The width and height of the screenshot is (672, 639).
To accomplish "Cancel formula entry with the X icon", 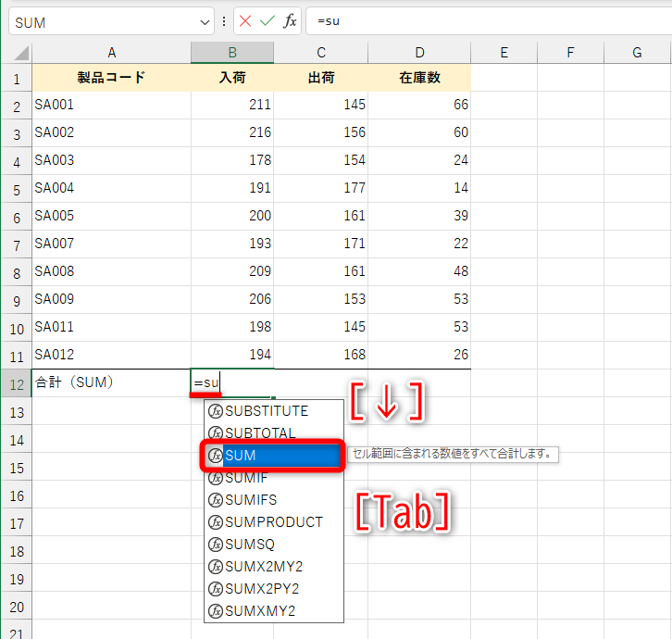I will coord(245,21).
